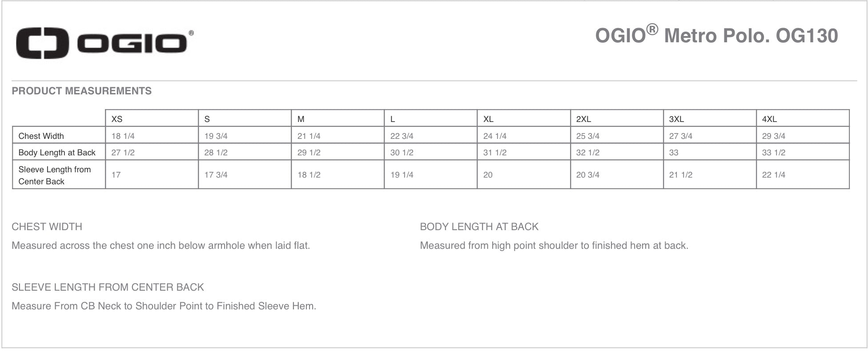Select the 2XL size column header

pos(583,119)
